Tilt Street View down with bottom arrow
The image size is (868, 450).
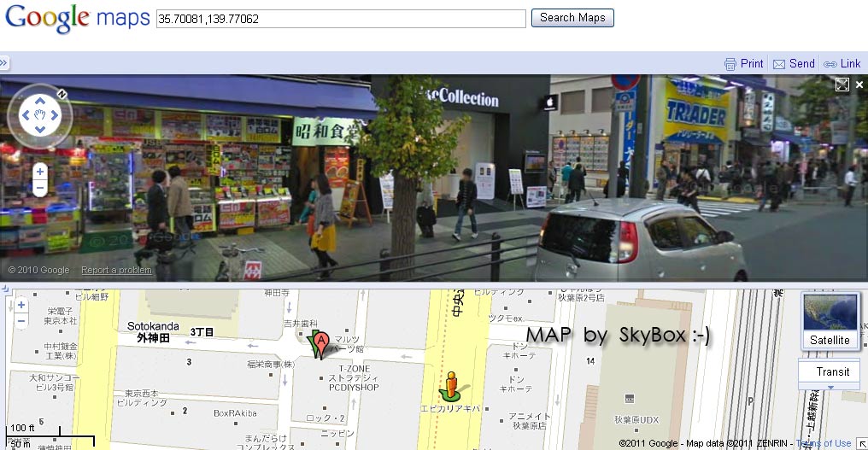[40, 130]
